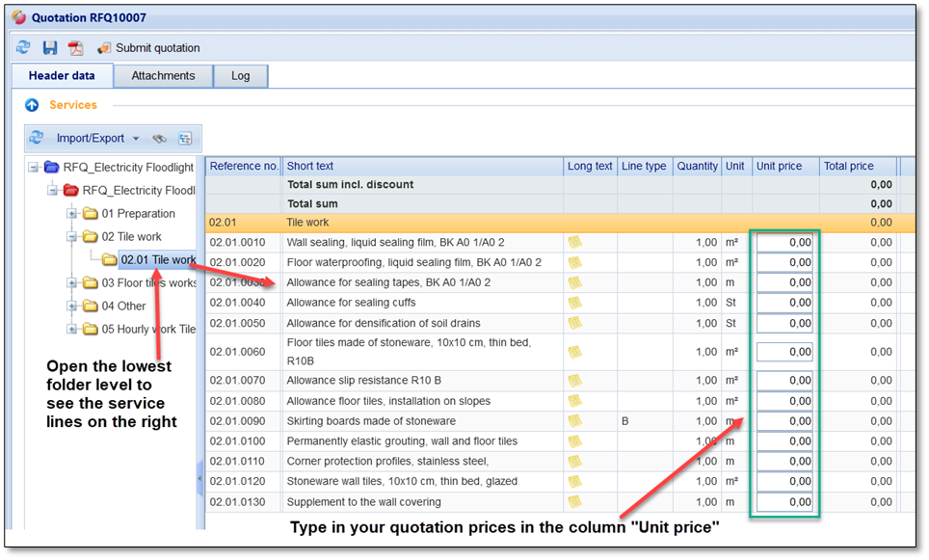The width and height of the screenshot is (929, 560).
Task: Save quotation using the floppy disk icon
Action: [x=50, y=47]
